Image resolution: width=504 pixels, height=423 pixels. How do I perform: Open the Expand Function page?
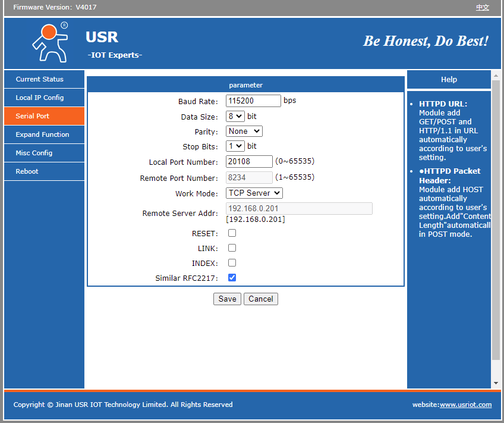pyautogui.click(x=45, y=134)
